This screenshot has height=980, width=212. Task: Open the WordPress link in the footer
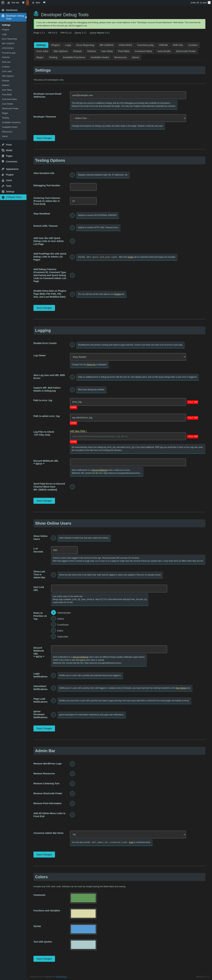(x=62, y=977)
